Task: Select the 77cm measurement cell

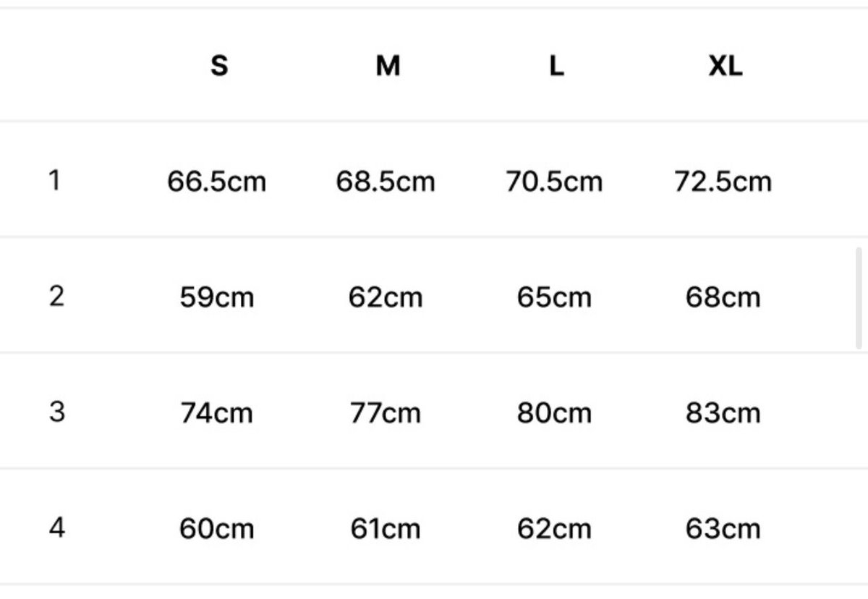Action: 386,413
